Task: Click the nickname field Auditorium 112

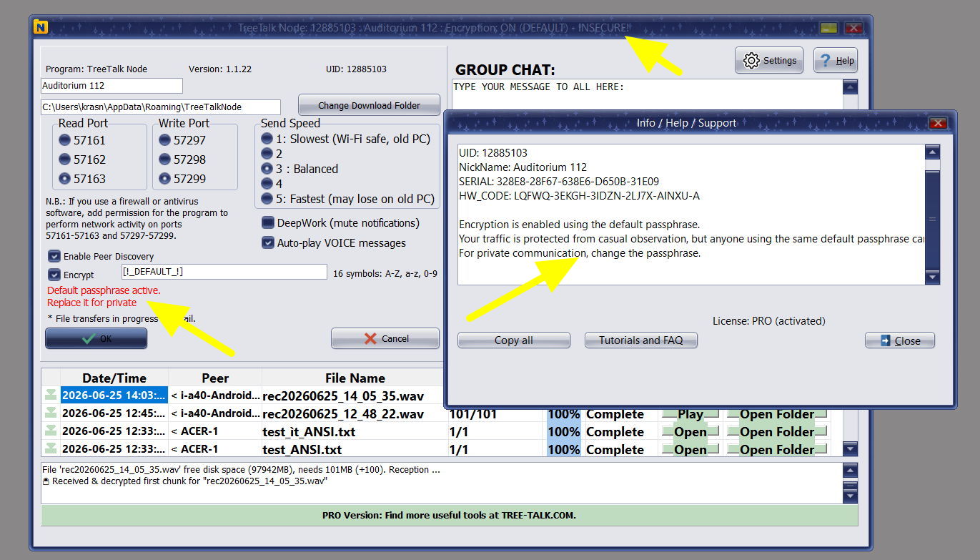Action: [112, 86]
